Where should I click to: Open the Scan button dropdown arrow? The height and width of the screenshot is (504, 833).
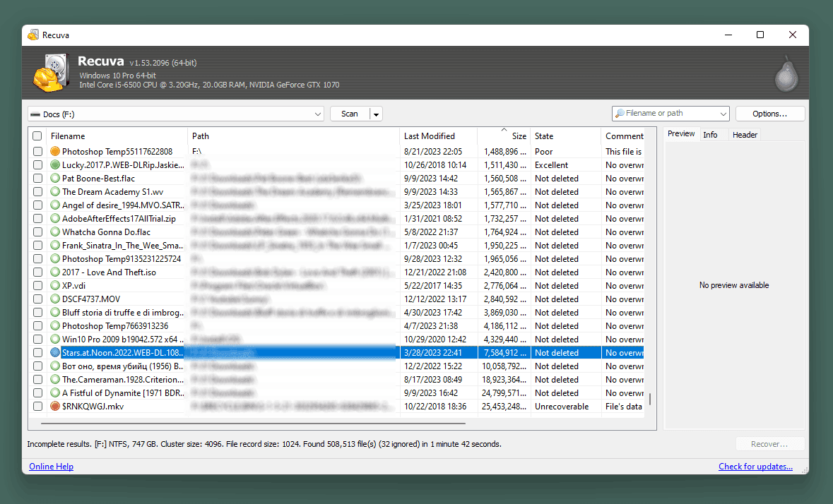pos(376,114)
